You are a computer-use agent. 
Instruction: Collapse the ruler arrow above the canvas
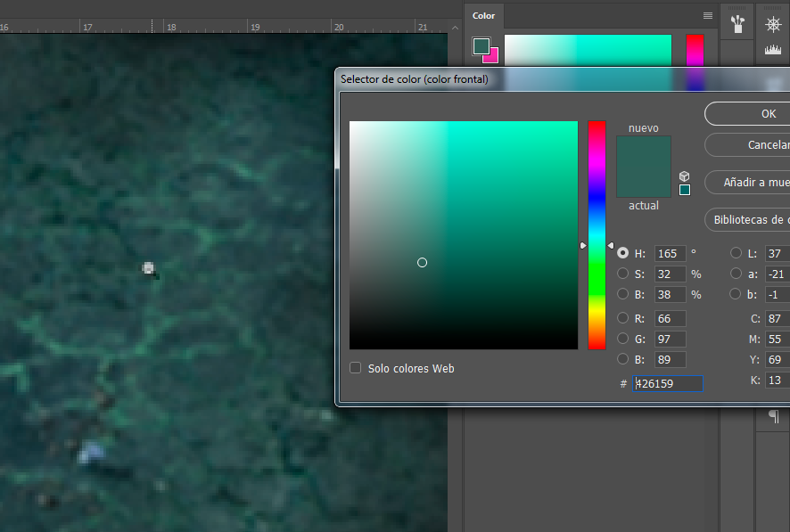455,28
